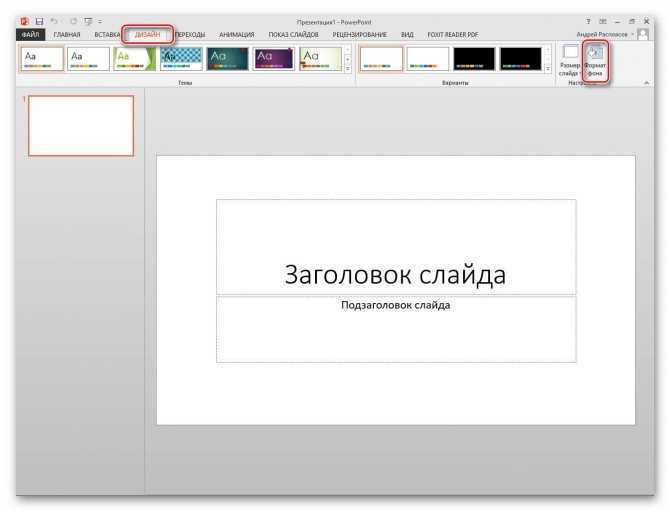Screen dimensions: 670x512
Task: Select the second white variant thumbnail
Action: pos(428,59)
